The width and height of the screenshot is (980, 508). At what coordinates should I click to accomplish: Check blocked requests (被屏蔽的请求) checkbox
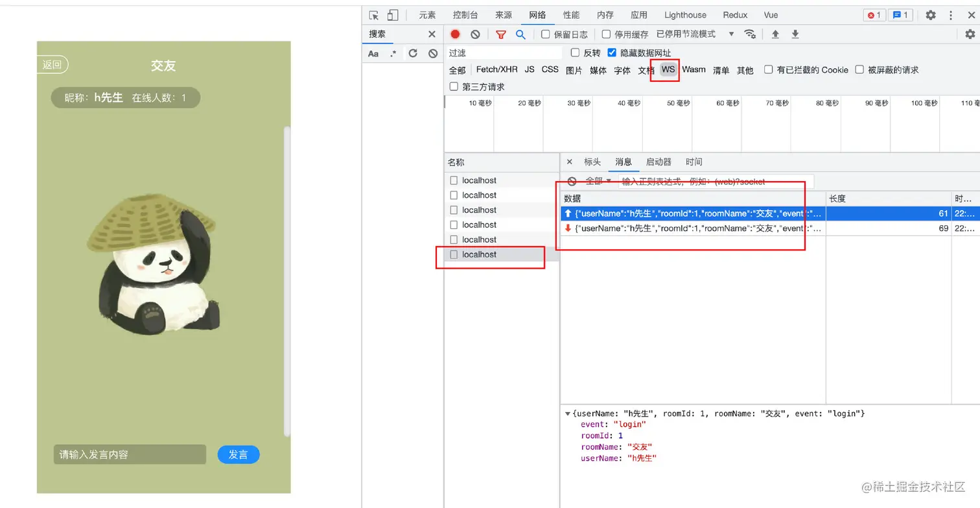pos(859,69)
